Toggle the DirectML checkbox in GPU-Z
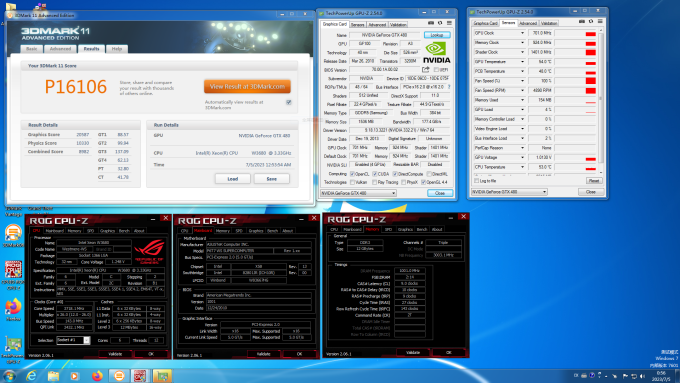Viewport: 680px width, 383px height. [x=429, y=174]
